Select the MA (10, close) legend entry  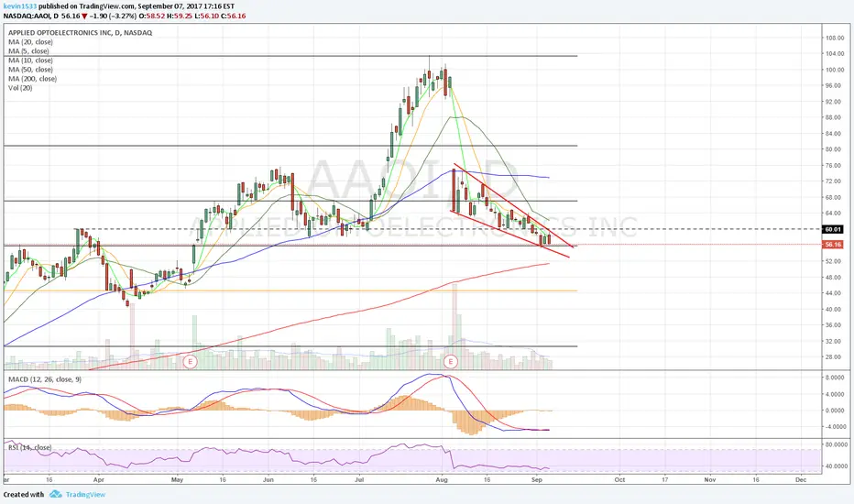coord(30,60)
